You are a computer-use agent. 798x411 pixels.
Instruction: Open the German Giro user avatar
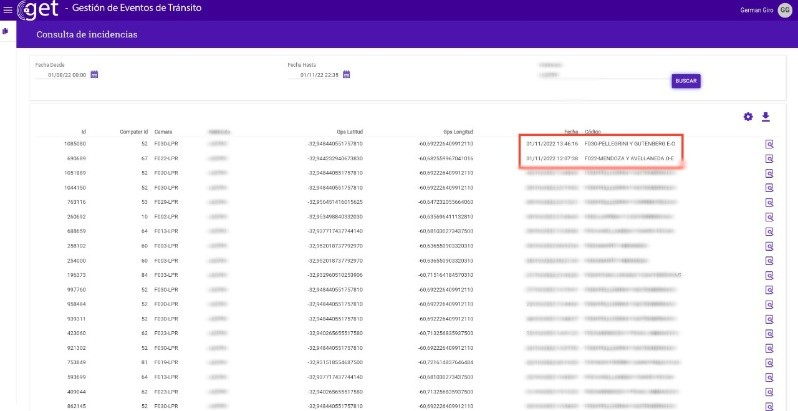click(785, 10)
